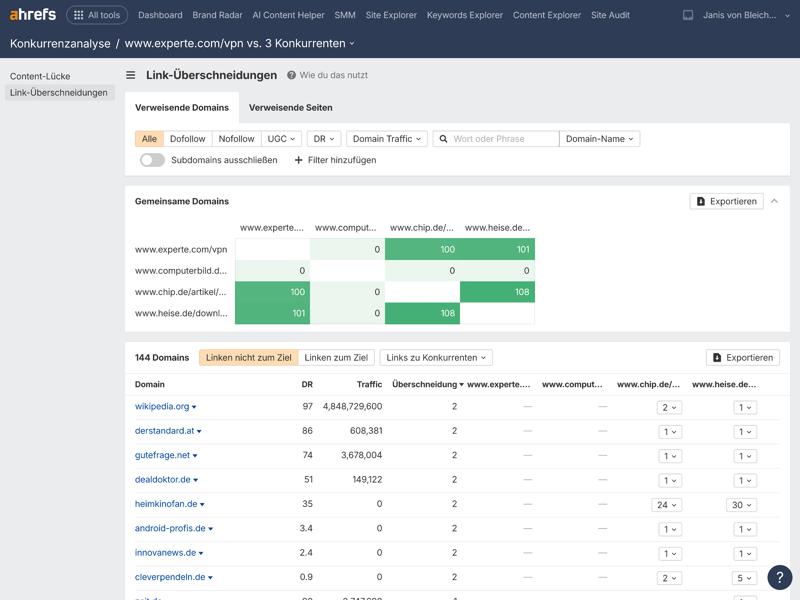Click the dark green 108 heatmap cell

(x=497, y=292)
